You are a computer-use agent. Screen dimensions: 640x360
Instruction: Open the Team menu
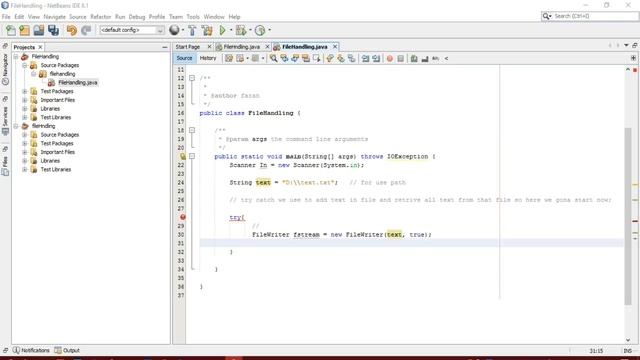pos(176,17)
